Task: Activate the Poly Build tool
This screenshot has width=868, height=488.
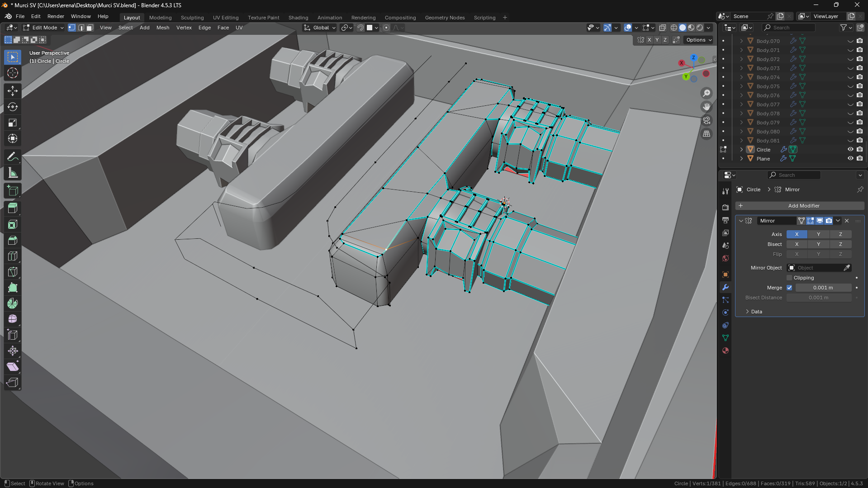Action: point(13,288)
